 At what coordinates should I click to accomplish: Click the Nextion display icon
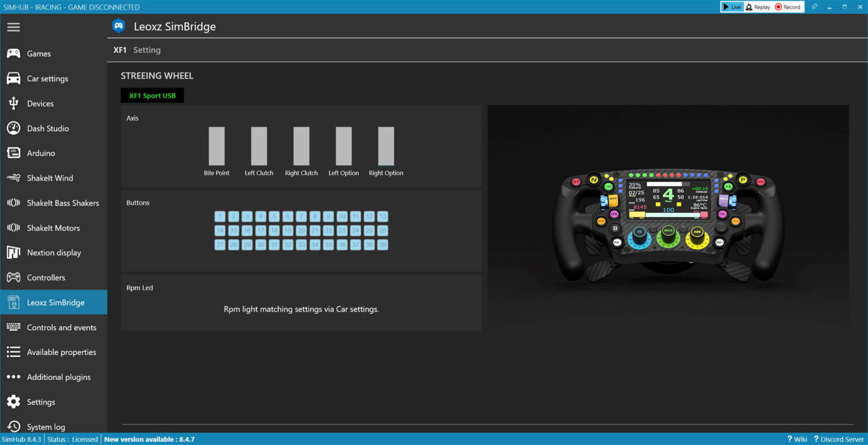click(14, 253)
